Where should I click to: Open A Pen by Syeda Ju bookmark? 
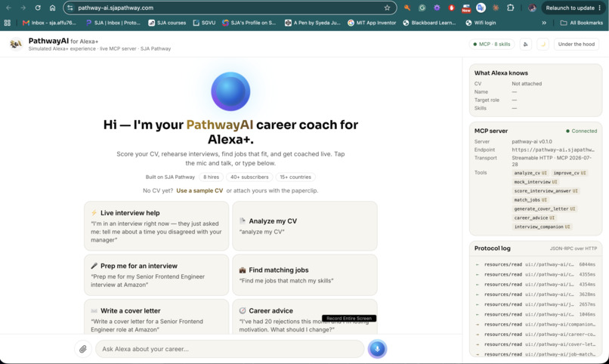click(x=313, y=23)
